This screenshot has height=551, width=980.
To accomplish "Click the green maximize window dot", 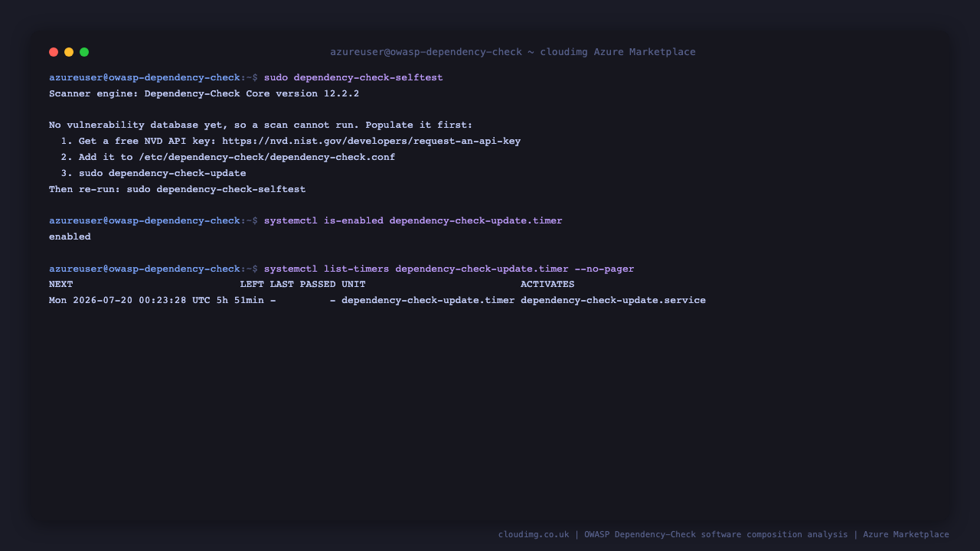I will point(84,52).
